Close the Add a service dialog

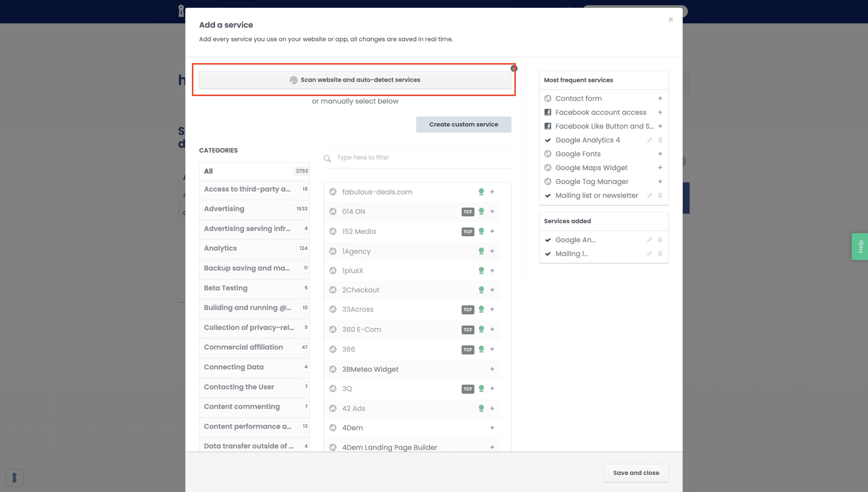pyautogui.click(x=671, y=19)
